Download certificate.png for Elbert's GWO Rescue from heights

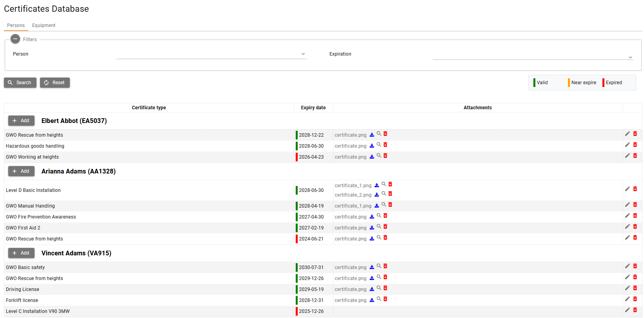[x=372, y=135]
